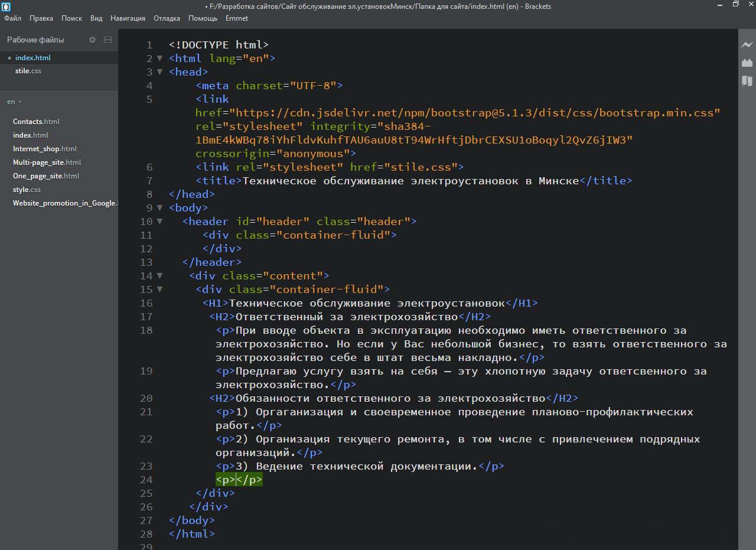Fold the header element on line 10
Image resolution: width=756 pixels, height=550 pixels.
click(159, 222)
